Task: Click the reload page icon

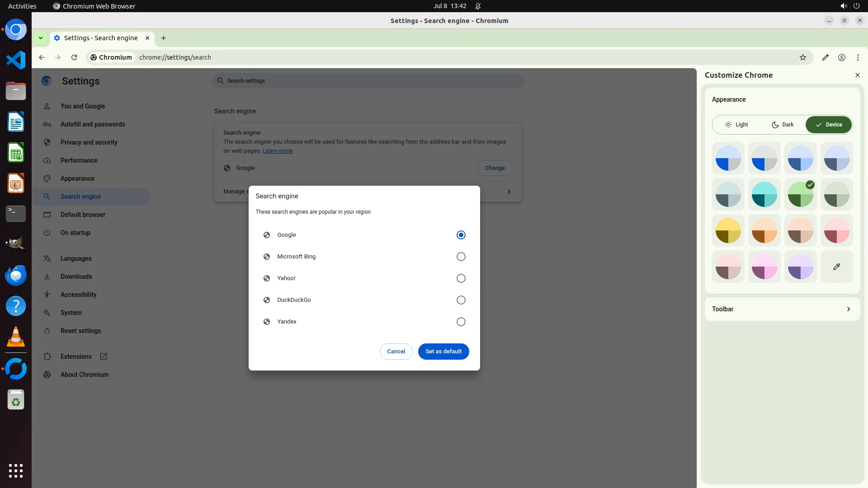Action: pos(74,57)
